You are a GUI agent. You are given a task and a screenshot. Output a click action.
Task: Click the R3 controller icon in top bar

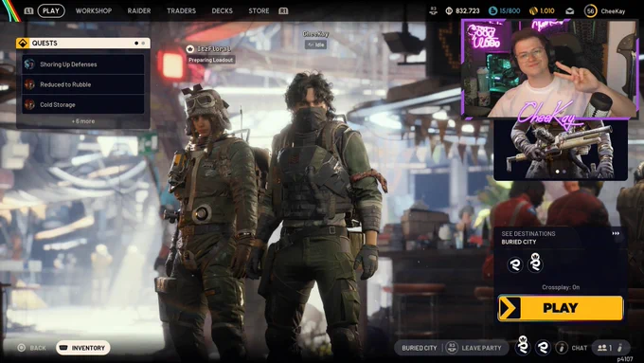tap(433, 10)
